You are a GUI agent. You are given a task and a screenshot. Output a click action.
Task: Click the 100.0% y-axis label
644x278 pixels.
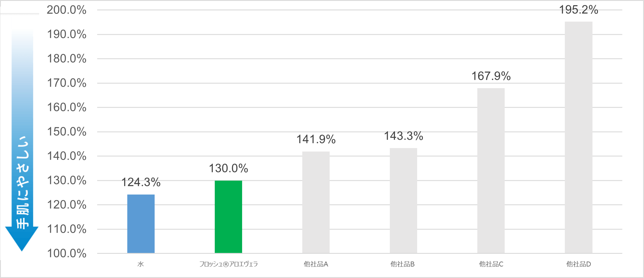point(67,254)
